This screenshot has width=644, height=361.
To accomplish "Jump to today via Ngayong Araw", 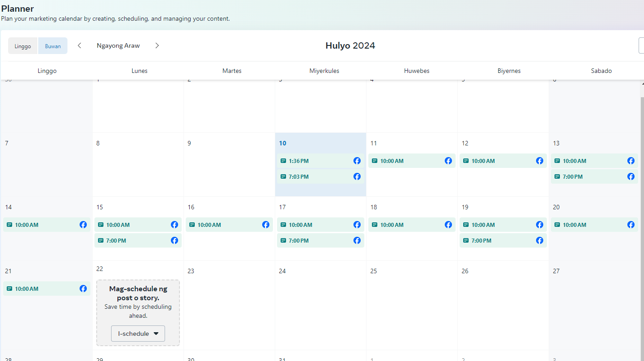I will point(118,45).
